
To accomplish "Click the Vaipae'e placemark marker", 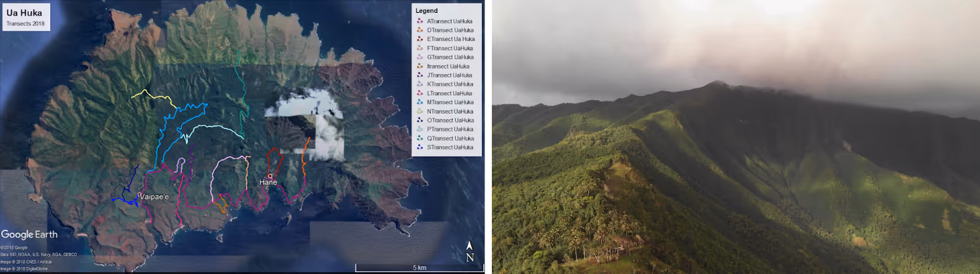I will tap(140, 195).
